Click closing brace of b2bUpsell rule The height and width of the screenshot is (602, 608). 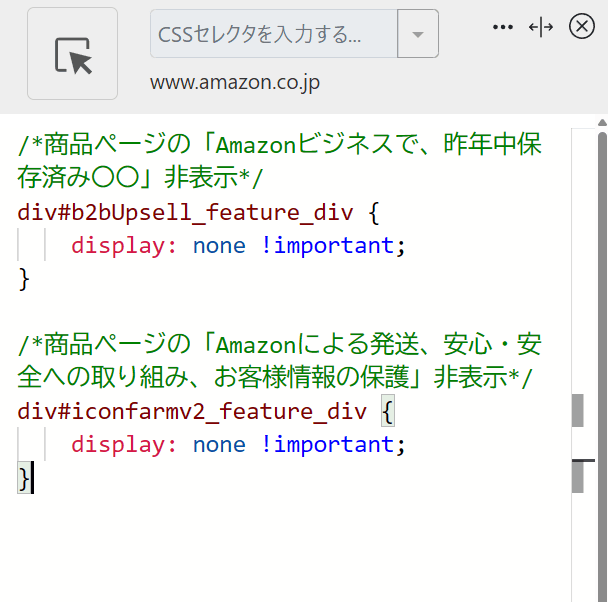(x=24, y=279)
